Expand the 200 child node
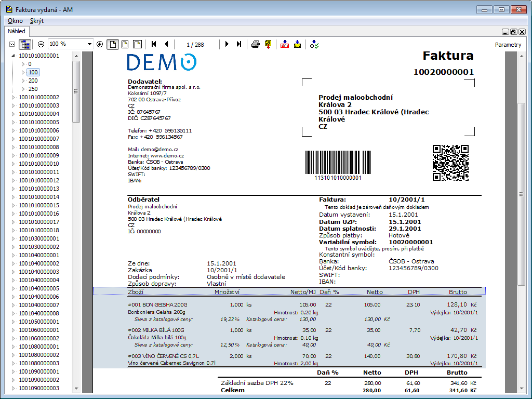The height and width of the screenshot is (399, 532). [x=23, y=81]
